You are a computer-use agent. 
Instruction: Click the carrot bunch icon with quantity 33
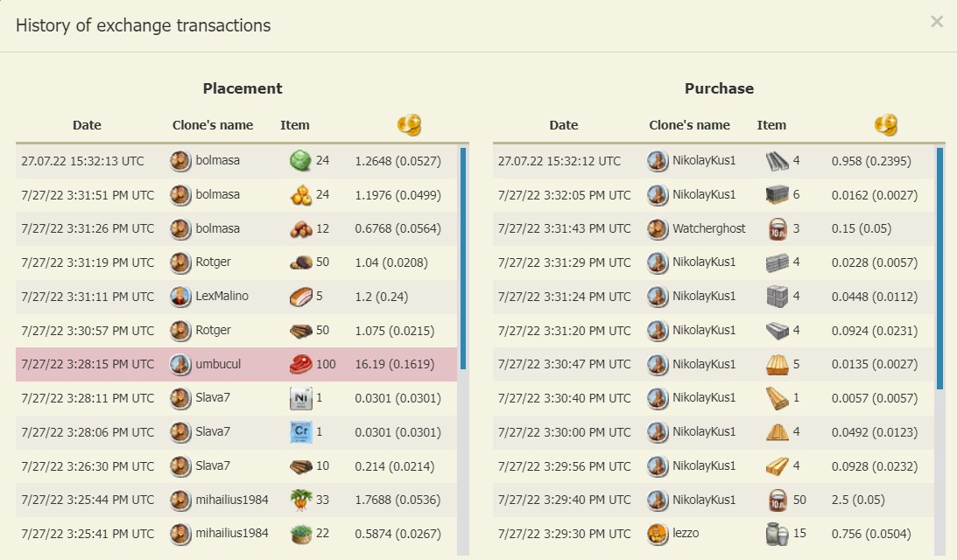point(300,500)
